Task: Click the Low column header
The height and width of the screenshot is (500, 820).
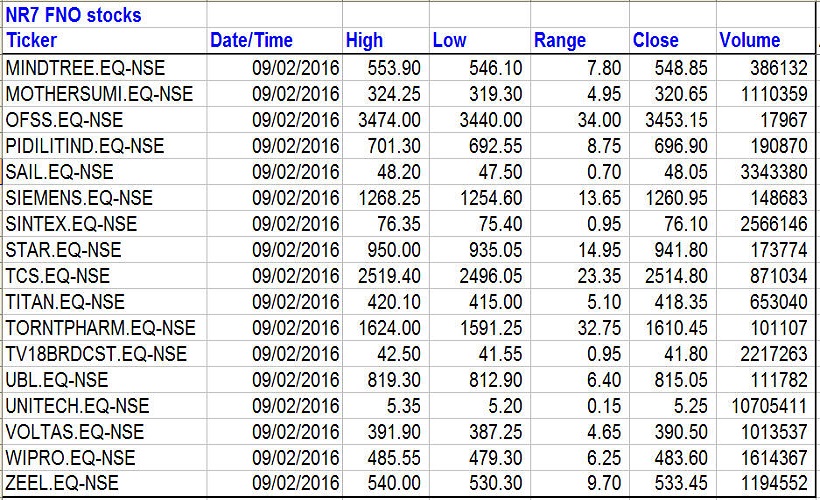Action: (449, 41)
